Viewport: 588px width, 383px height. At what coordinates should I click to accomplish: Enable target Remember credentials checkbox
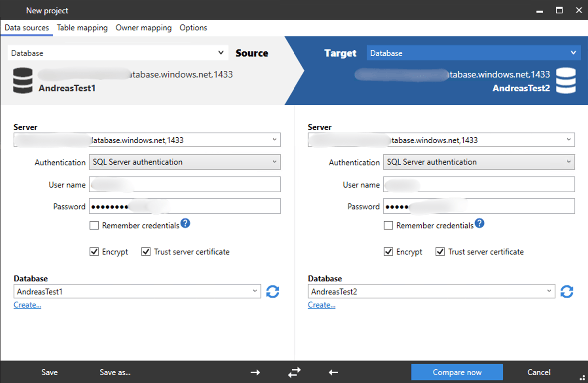coord(388,225)
